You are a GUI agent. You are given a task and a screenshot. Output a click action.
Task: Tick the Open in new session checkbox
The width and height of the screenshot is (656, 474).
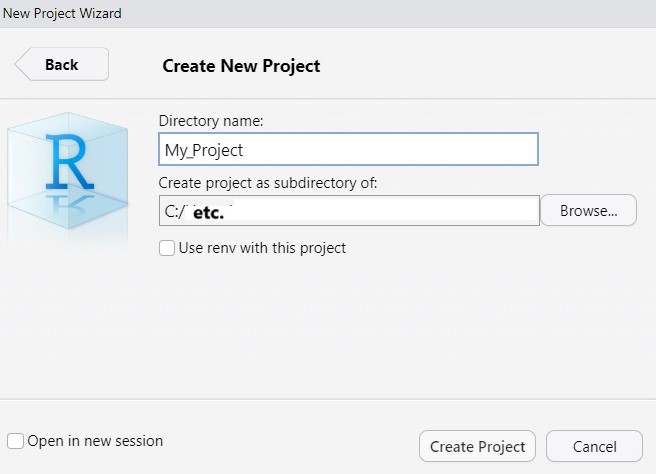15,441
